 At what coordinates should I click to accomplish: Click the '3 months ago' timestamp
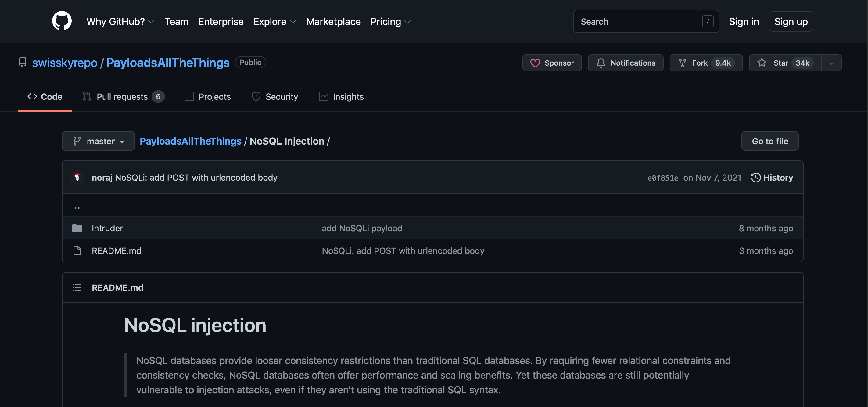coord(766,251)
